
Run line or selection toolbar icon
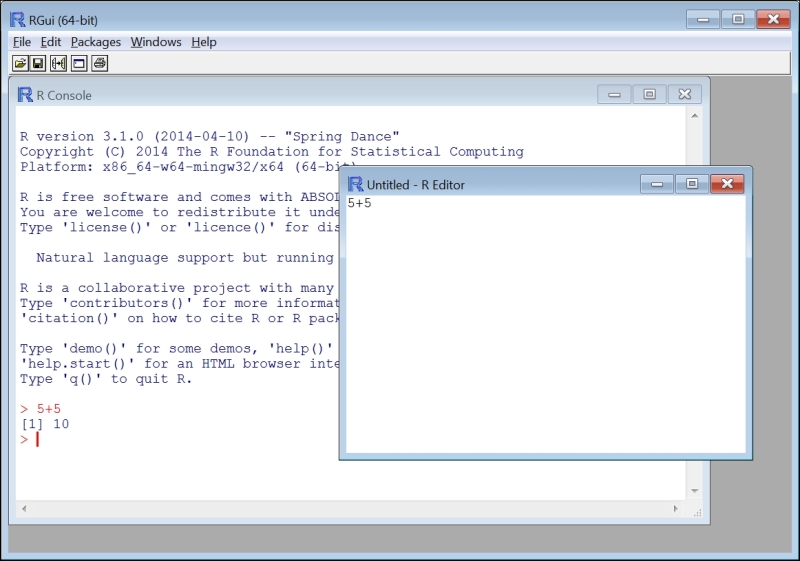tap(59, 63)
